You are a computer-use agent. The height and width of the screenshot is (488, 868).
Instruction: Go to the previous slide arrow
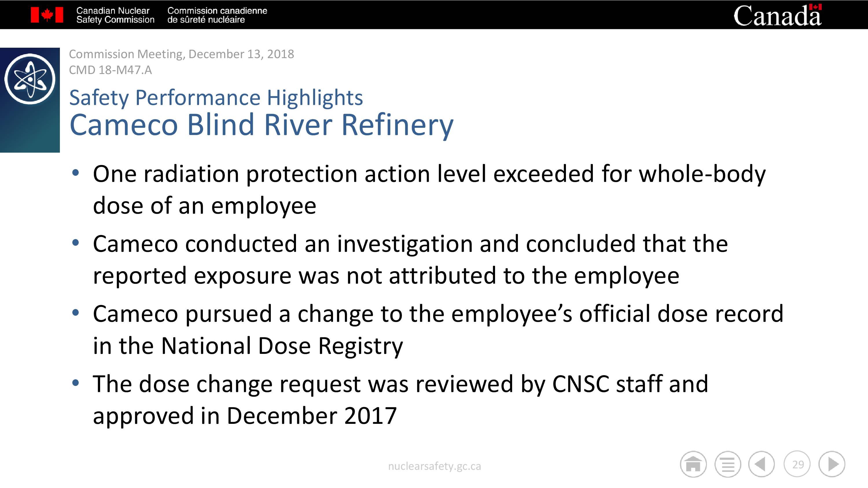point(762,464)
